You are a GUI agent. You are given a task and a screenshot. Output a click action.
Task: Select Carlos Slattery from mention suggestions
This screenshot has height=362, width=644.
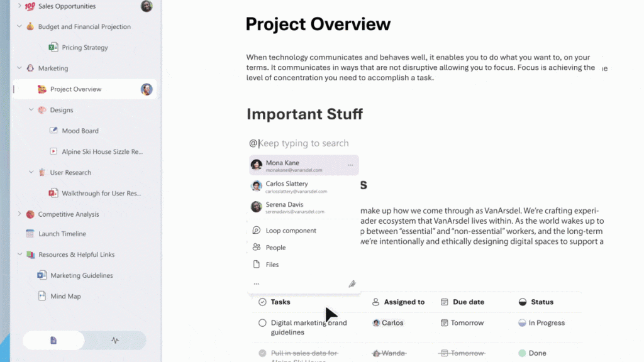pos(304,187)
